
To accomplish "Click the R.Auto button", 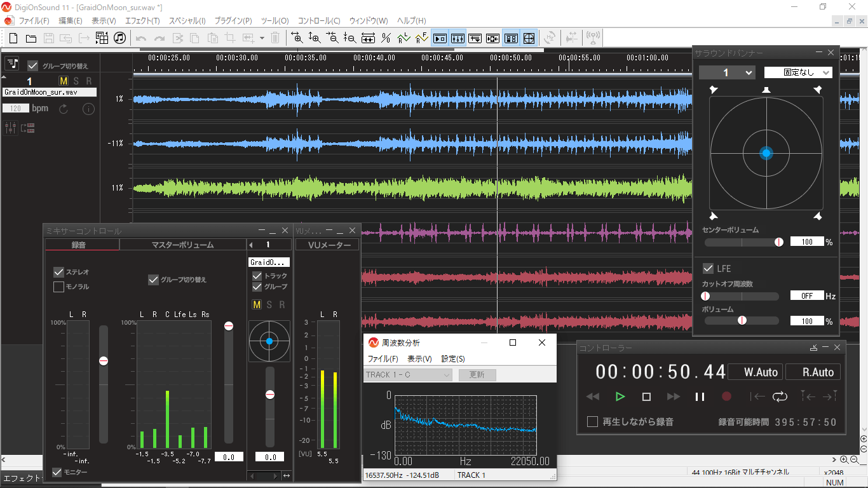I will tap(813, 372).
